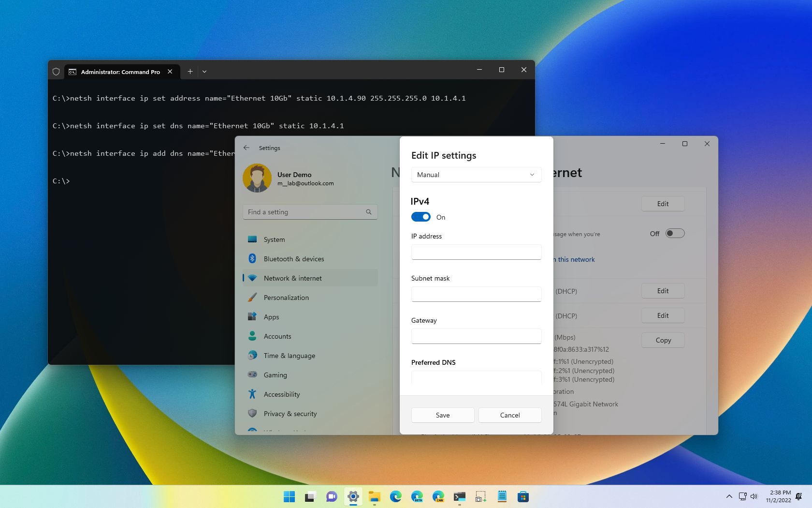Open Privacy & security in Settings

tap(290, 414)
